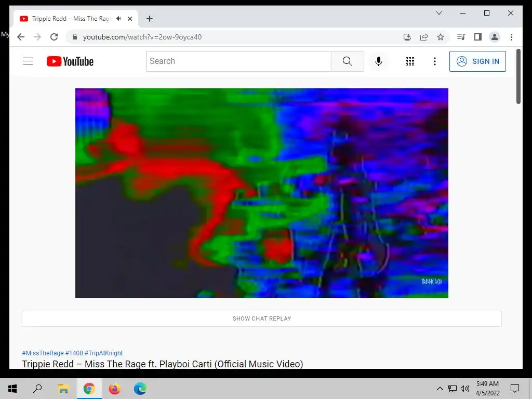The height and width of the screenshot is (399, 532).
Task: Click SHOW CHAT REPLAY
Action: point(262,318)
